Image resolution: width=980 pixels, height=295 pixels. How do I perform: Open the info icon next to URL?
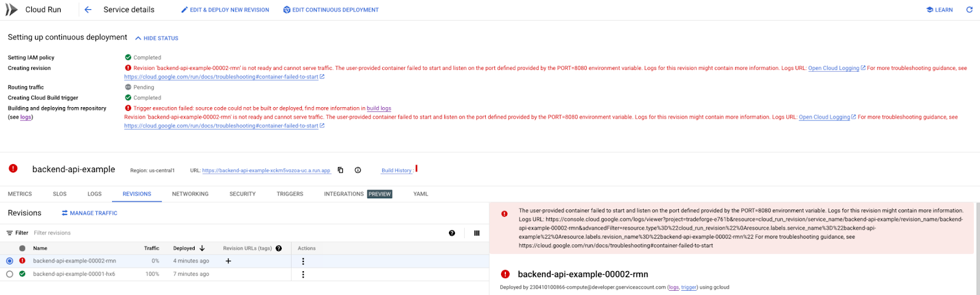point(358,170)
